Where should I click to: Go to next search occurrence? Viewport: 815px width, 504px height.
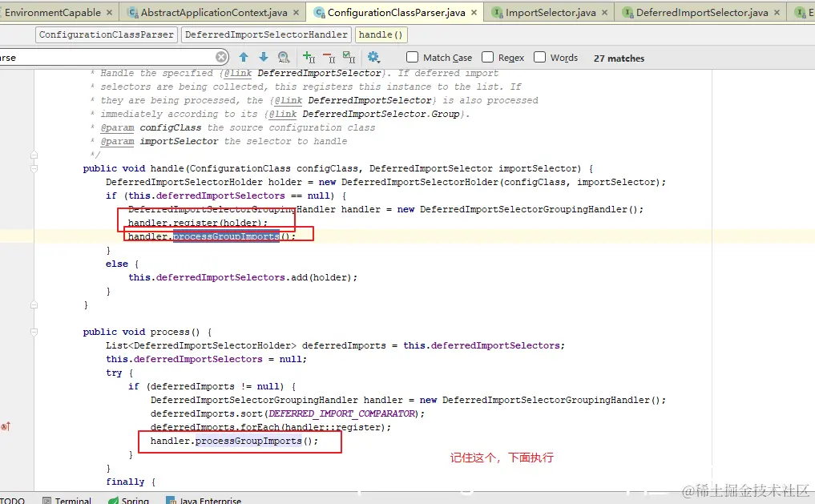pos(264,57)
